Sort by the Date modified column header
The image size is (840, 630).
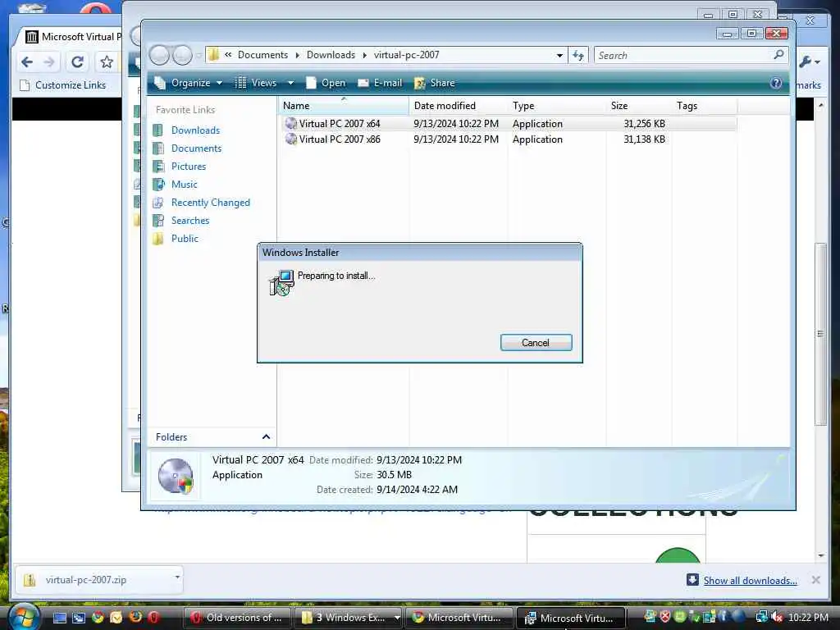click(458, 106)
